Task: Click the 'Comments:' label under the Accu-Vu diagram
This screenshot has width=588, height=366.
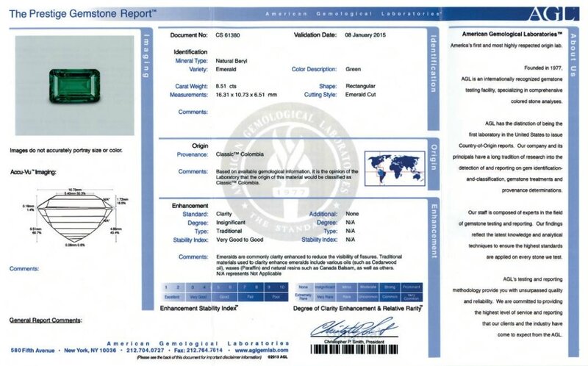Action: click(x=24, y=268)
